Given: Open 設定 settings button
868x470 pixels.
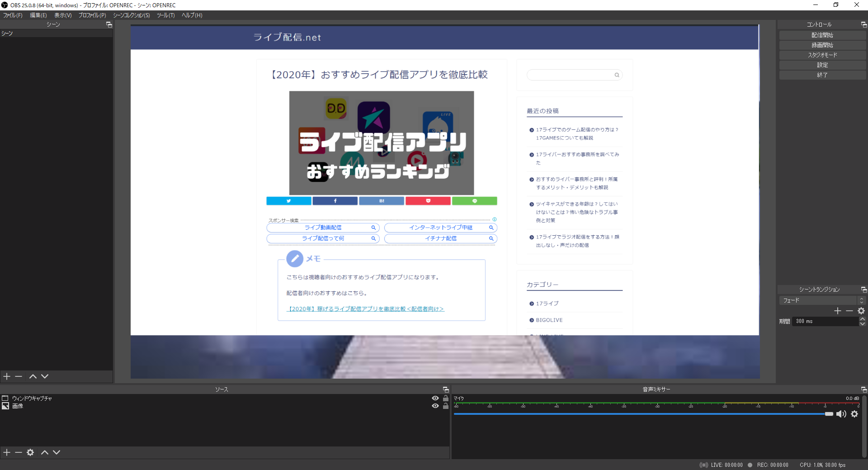Looking at the screenshot, I should (x=822, y=65).
